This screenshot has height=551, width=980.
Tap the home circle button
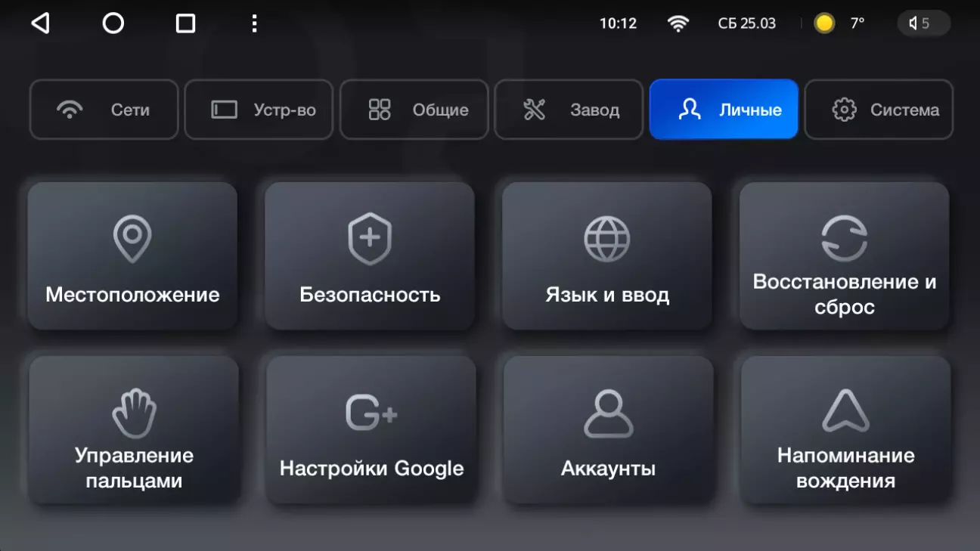pyautogui.click(x=113, y=23)
